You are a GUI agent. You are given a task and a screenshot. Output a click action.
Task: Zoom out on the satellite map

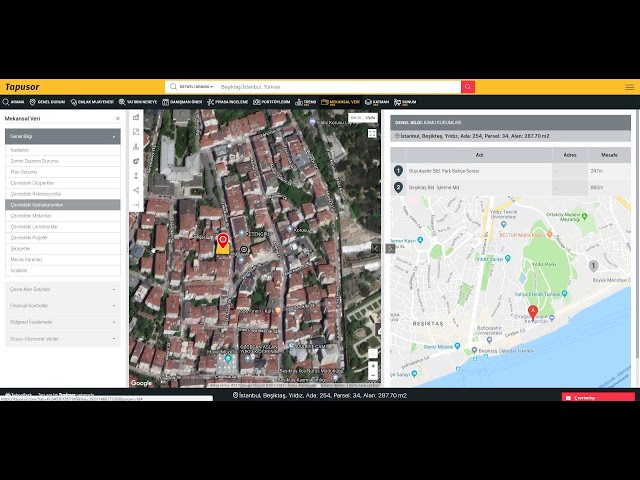tap(373, 375)
